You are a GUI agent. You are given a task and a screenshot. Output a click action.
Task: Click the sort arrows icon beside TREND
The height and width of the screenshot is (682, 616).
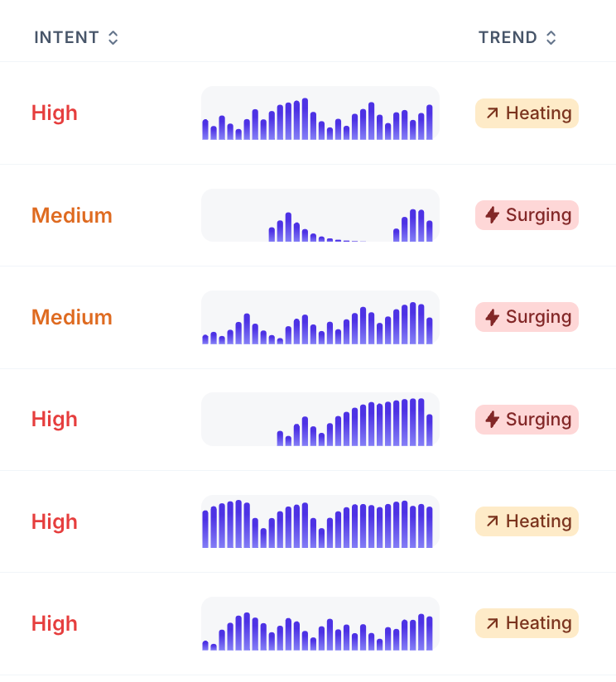[x=551, y=38]
